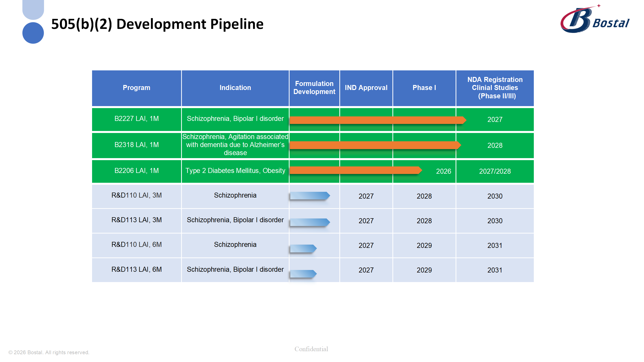
Task: Select the IND Approval header cell
Action: [366, 88]
